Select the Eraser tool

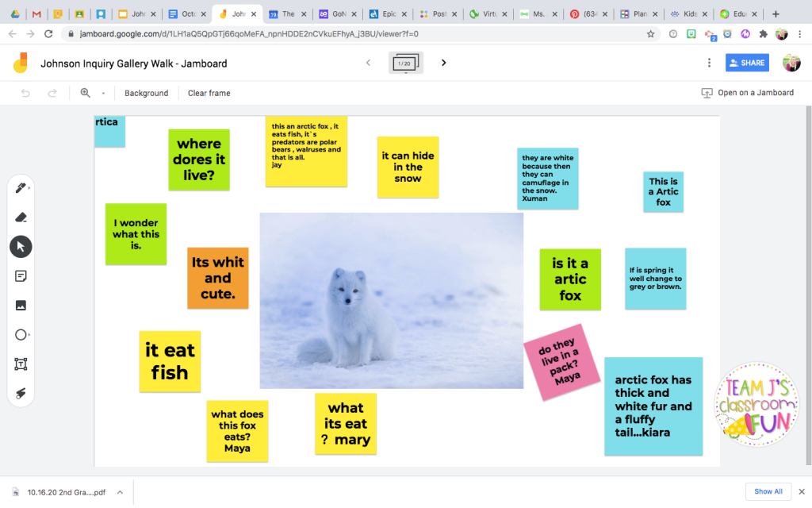point(21,217)
